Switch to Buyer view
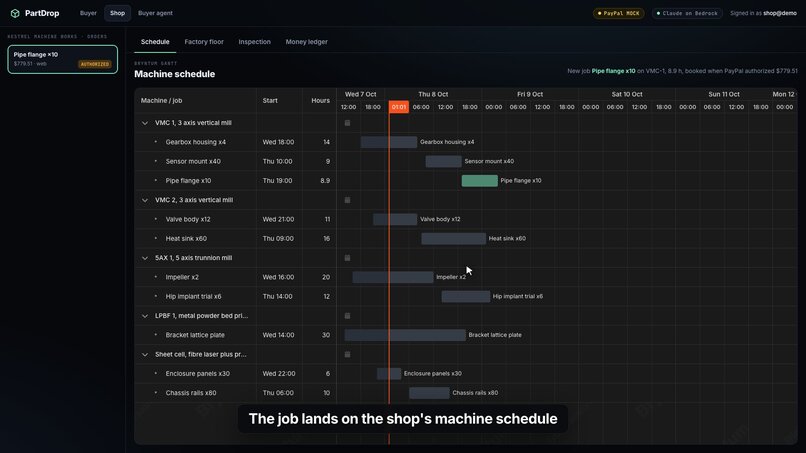The height and width of the screenshot is (453, 806). tap(88, 13)
